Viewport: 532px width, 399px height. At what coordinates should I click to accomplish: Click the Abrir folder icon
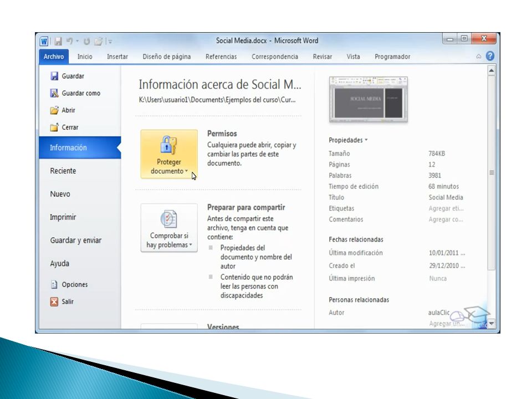click(x=54, y=110)
